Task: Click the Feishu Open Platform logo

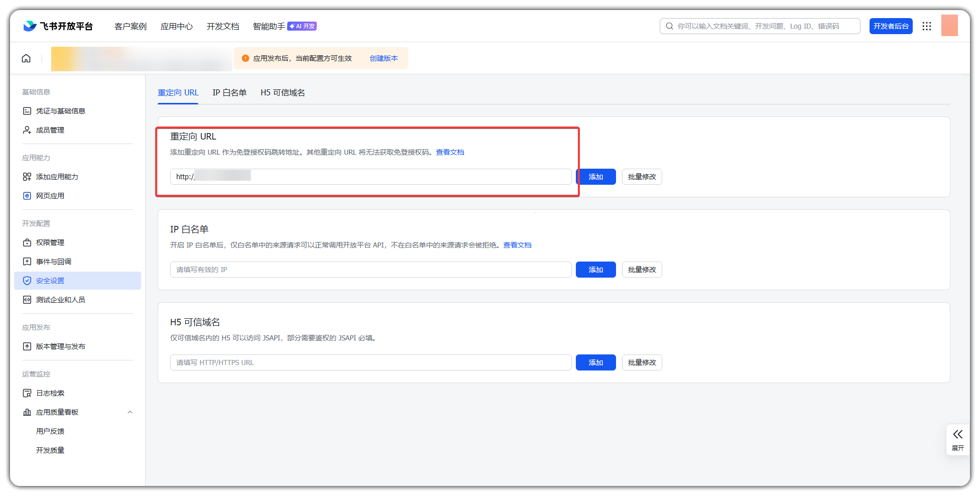Action: pyautogui.click(x=58, y=26)
